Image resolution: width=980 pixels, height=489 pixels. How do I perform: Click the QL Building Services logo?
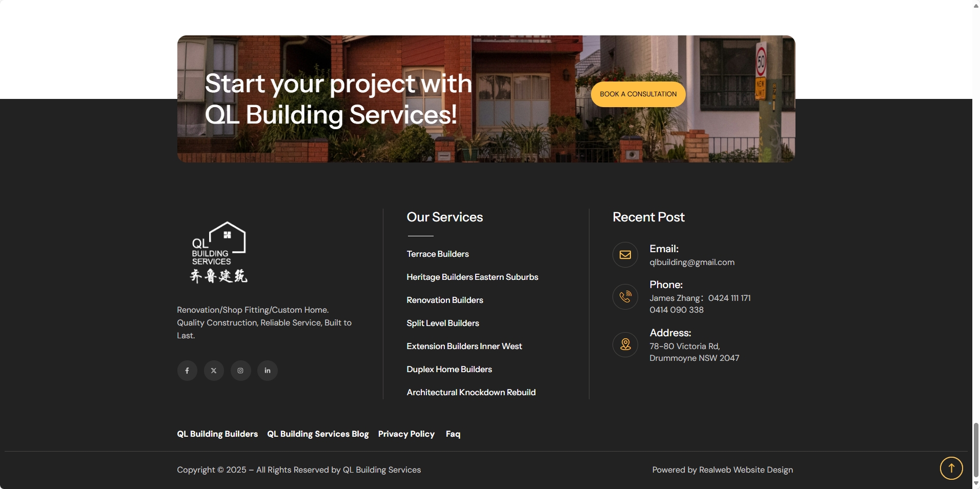click(219, 252)
